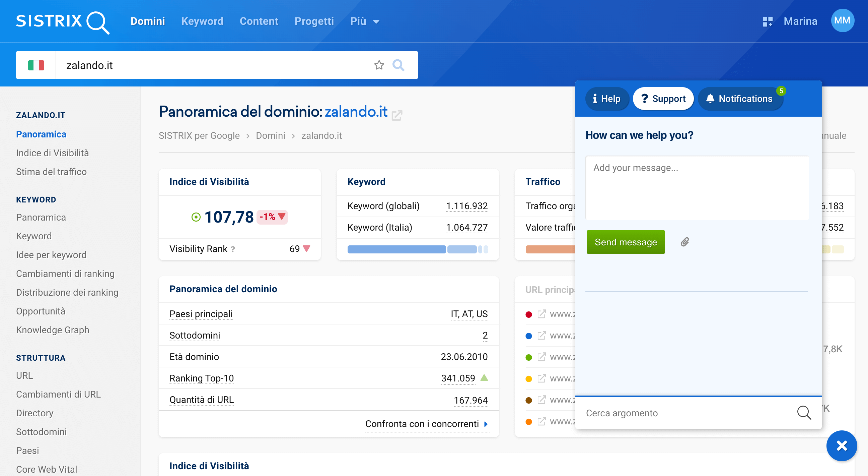
Task: Expand the Più dropdown menu
Action: (x=365, y=21)
